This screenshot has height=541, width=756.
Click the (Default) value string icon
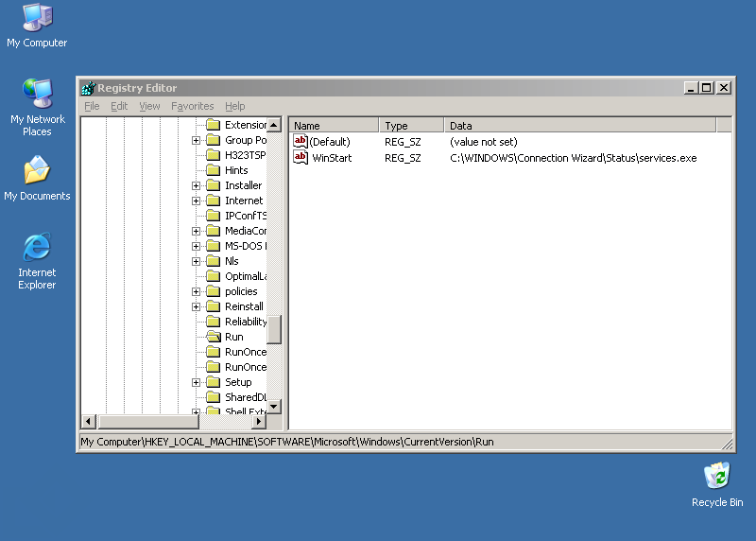pos(301,142)
